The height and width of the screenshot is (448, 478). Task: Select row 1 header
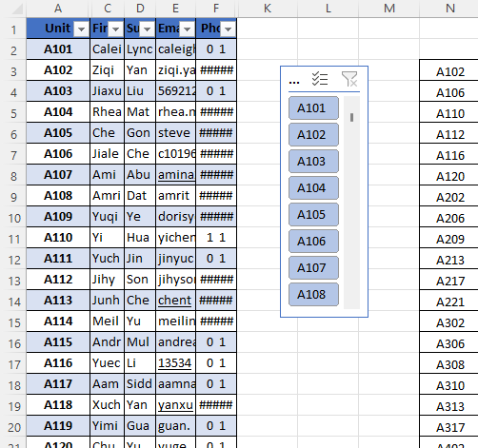click(13, 29)
